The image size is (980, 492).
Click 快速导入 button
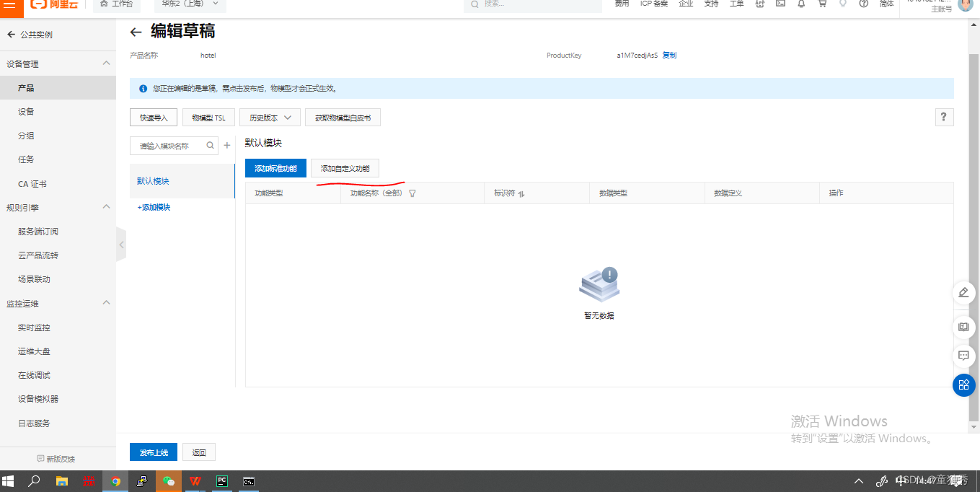click(x=154, y=118)
